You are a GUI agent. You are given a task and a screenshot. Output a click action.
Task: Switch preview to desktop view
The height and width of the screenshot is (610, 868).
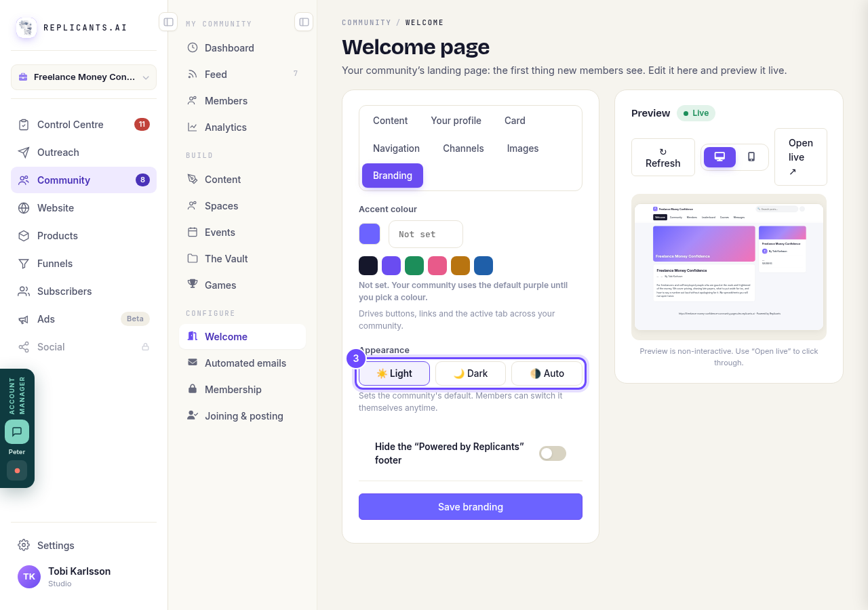tap(719, 157)
